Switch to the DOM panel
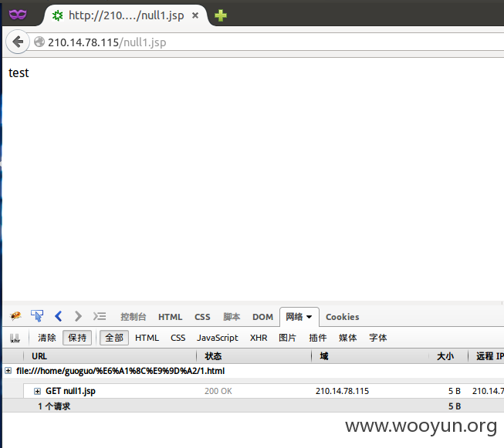 [262, 317]
